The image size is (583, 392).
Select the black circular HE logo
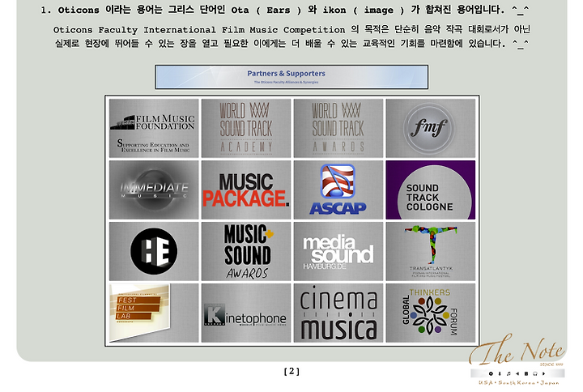click(154, 251)
